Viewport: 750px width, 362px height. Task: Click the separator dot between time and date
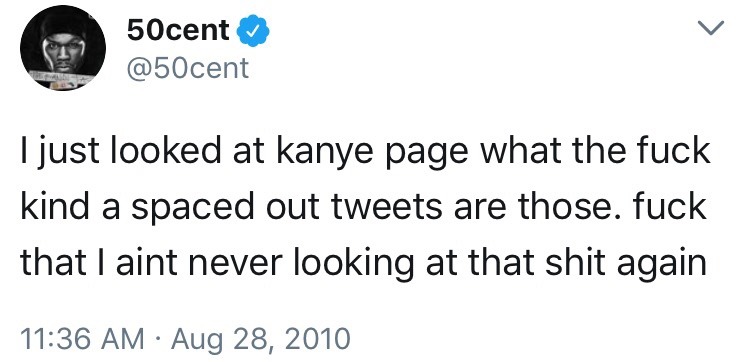point(157,339)
